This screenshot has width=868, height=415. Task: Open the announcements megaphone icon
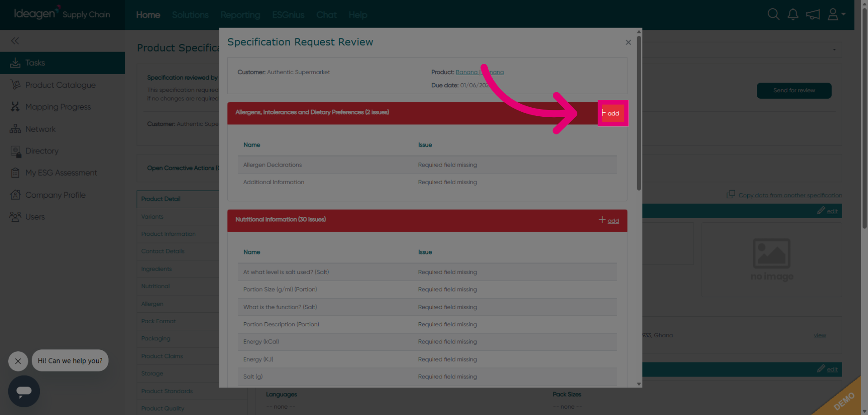[813, 14]
